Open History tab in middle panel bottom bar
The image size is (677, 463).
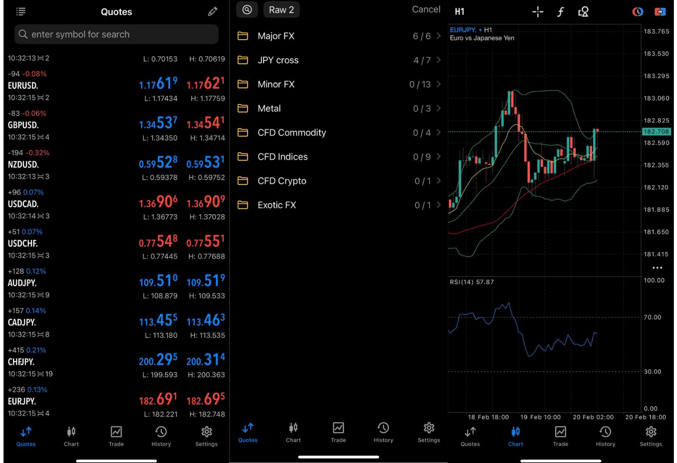[383, 432]
